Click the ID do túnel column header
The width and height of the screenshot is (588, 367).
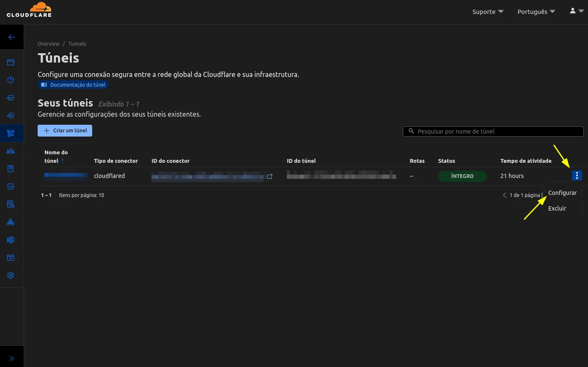301,161
